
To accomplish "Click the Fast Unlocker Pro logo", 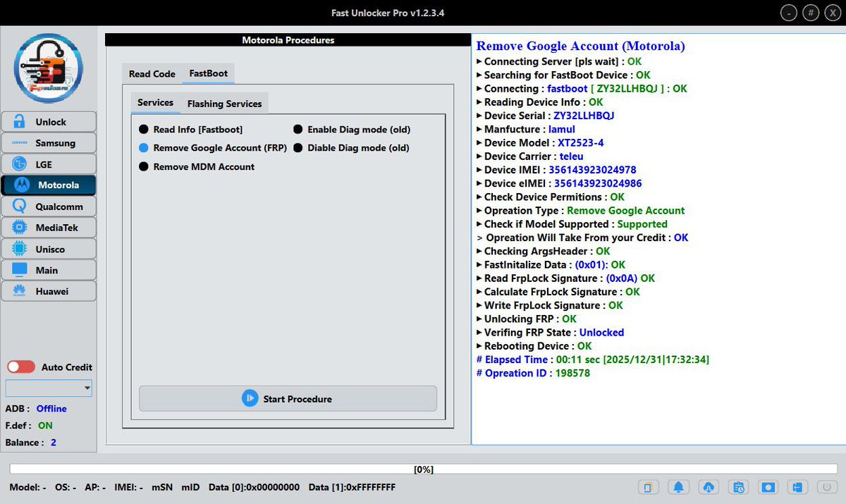I will click(48, 68).
